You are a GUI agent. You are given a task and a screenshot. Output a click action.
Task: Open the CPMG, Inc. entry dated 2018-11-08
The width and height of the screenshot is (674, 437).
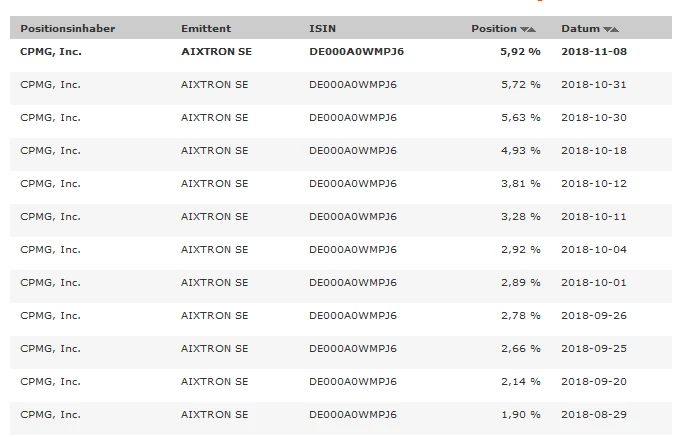tap(53, 51)
